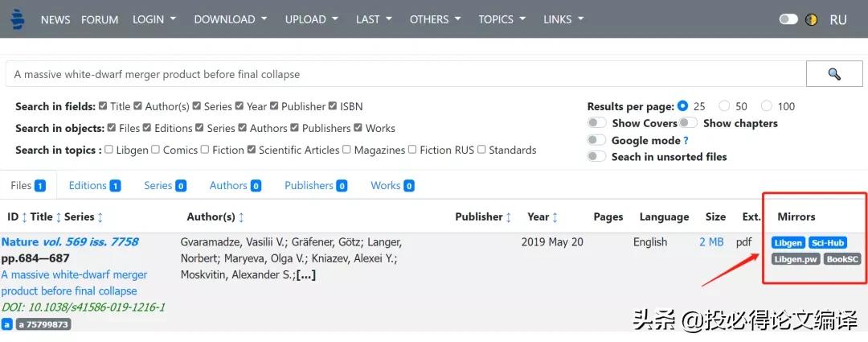
Task: Expand the DOWNLOAD dropdown menu
Action: coord(231,19)
